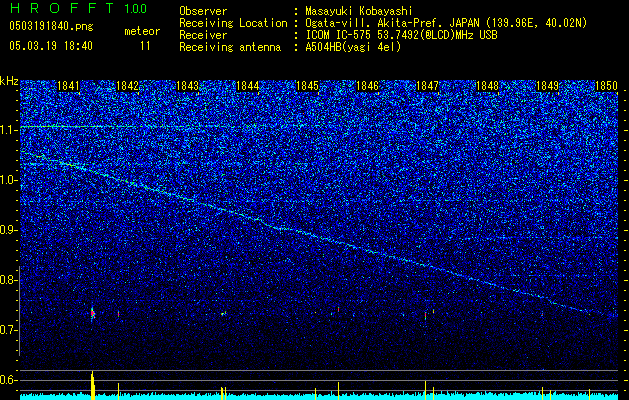Image resolution: width=629 pixels, height=400 pixels.
Task: Click the 1842 time marker
Action: [128, 86]
